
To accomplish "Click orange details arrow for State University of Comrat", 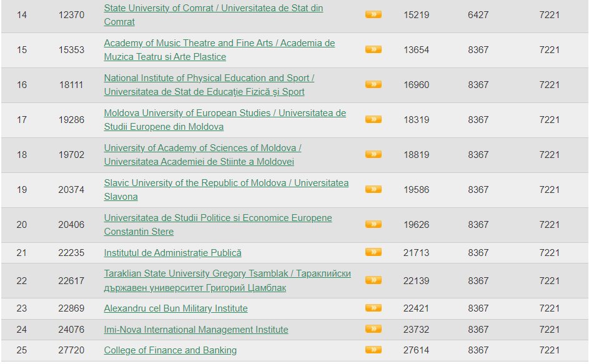I will pos(374,14).
